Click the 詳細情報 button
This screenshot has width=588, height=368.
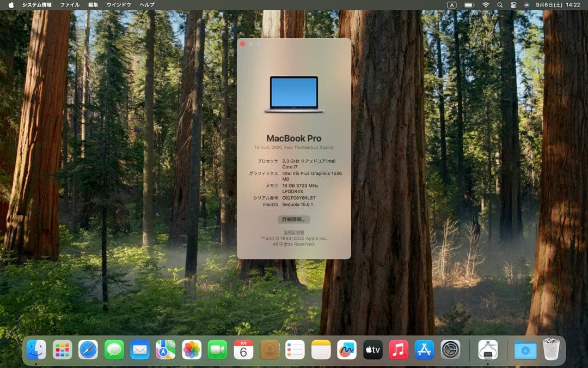coord(294,220)
